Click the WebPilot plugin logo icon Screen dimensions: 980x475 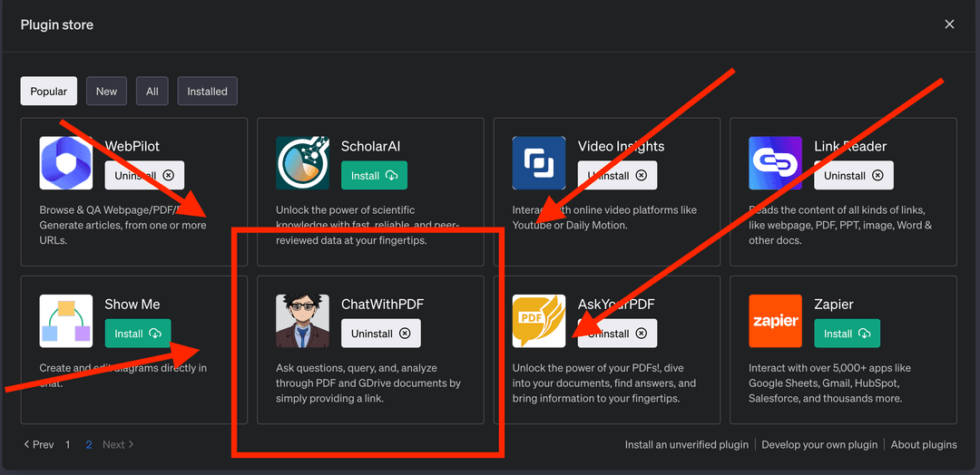coord(66,163)
